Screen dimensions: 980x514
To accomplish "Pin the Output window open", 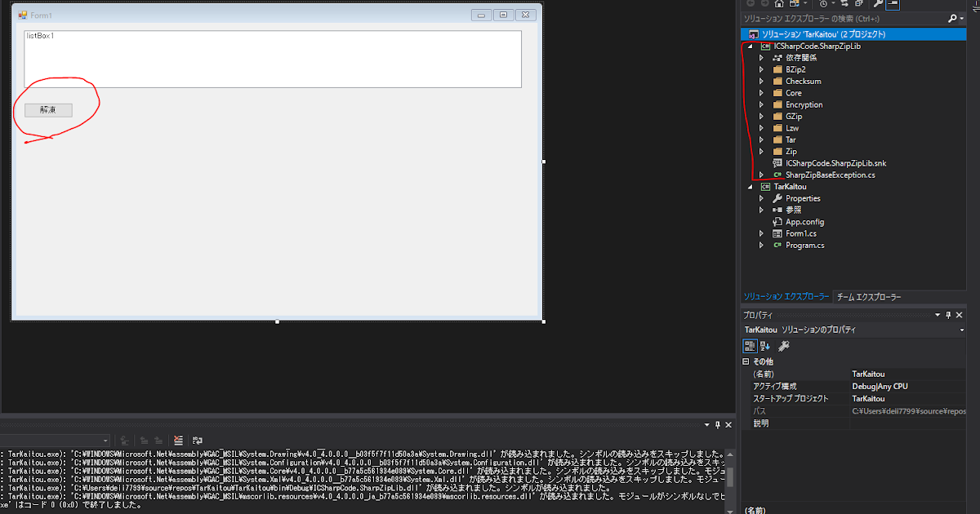I will point(716,424).
